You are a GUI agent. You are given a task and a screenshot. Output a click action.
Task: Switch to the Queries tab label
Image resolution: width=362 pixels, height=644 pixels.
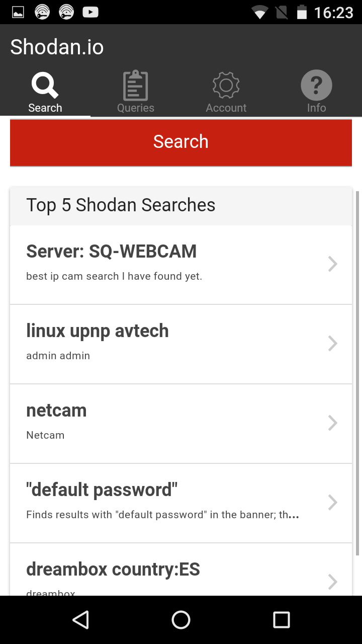pyautogui.click(x=135, y=108)
